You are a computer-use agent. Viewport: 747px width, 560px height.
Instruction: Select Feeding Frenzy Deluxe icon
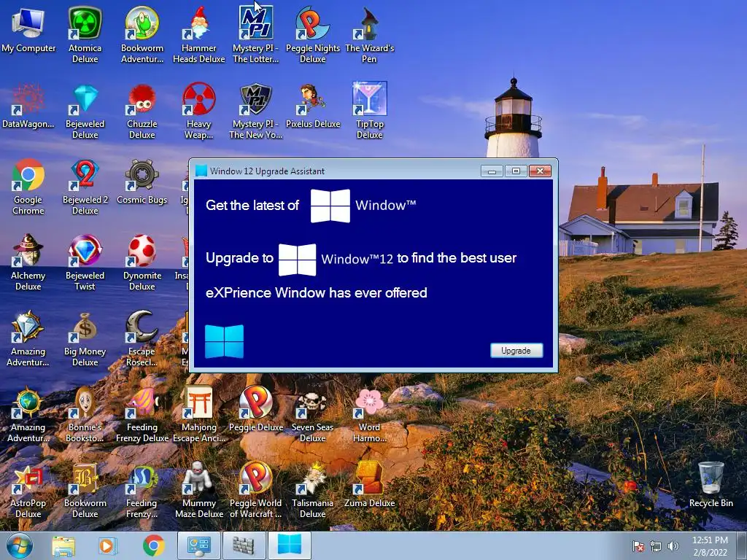142,414
